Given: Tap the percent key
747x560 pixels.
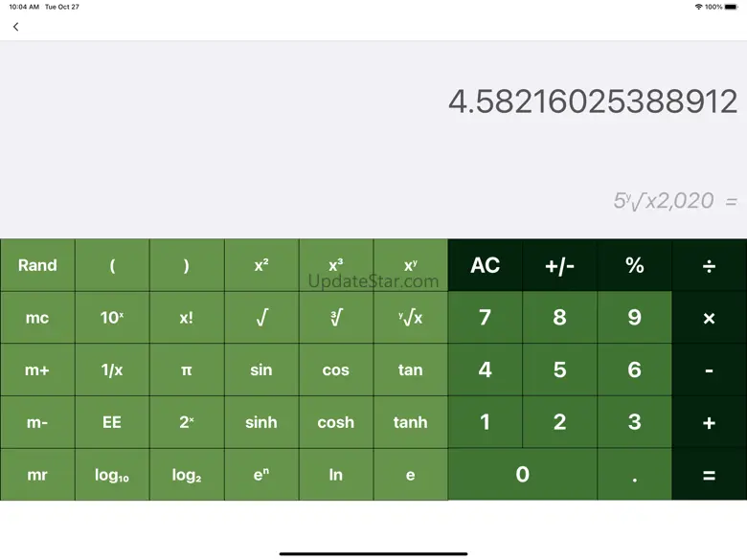Looking at the screenshot, I should (x=634, y=265).
